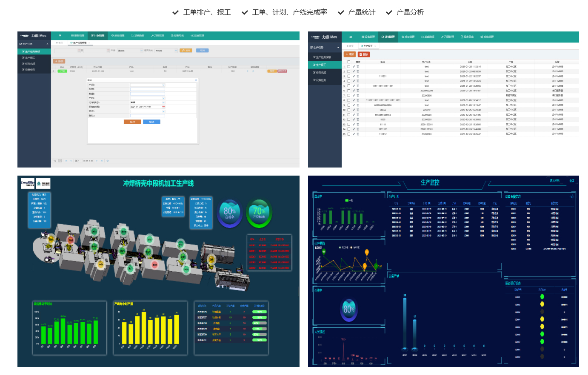This screenshot has width=588, height=375.
Task: Select 生产任务编辑 in 生产报工 screenshot sidebar
Action: [322, 57]
